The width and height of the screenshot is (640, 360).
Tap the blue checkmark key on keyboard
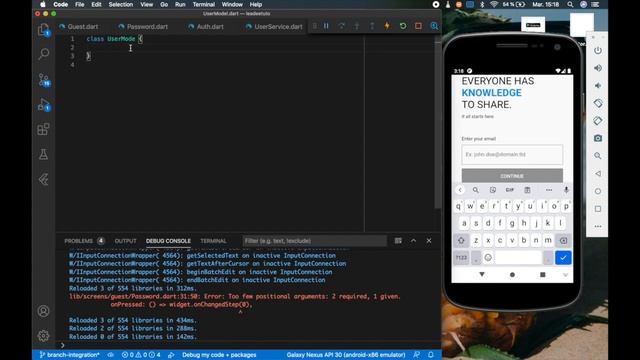coord(563,258)
